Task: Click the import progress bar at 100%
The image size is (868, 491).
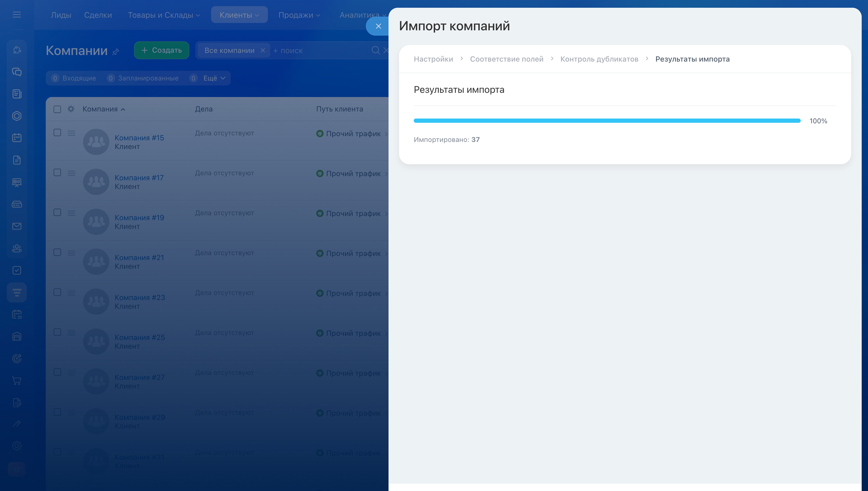Action: pos(607,121)
